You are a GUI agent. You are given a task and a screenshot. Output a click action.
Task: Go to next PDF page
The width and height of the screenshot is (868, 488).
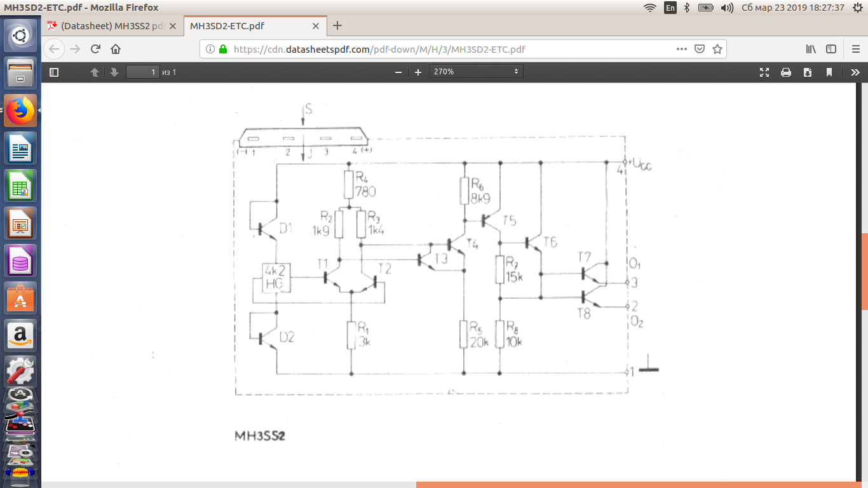click(x=114, y=72)
